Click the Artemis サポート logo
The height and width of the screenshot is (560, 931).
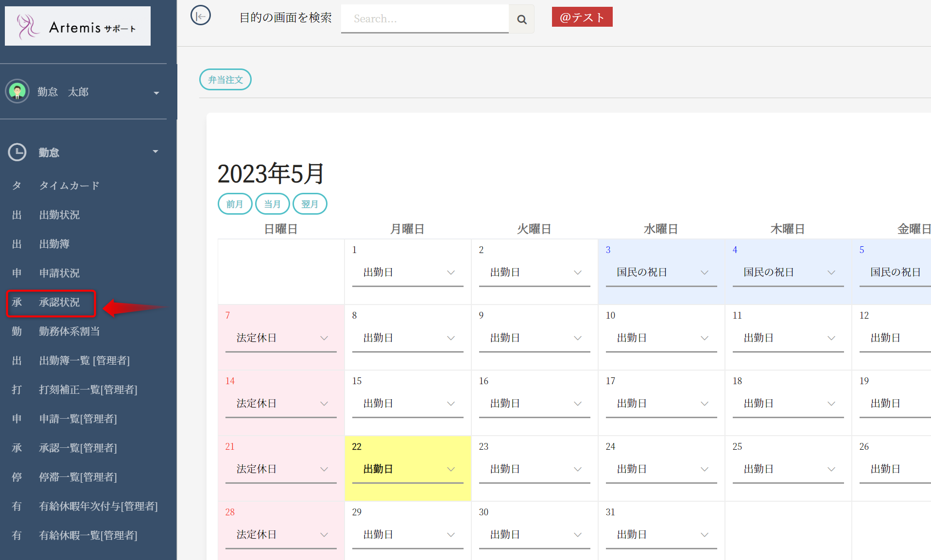78,26
